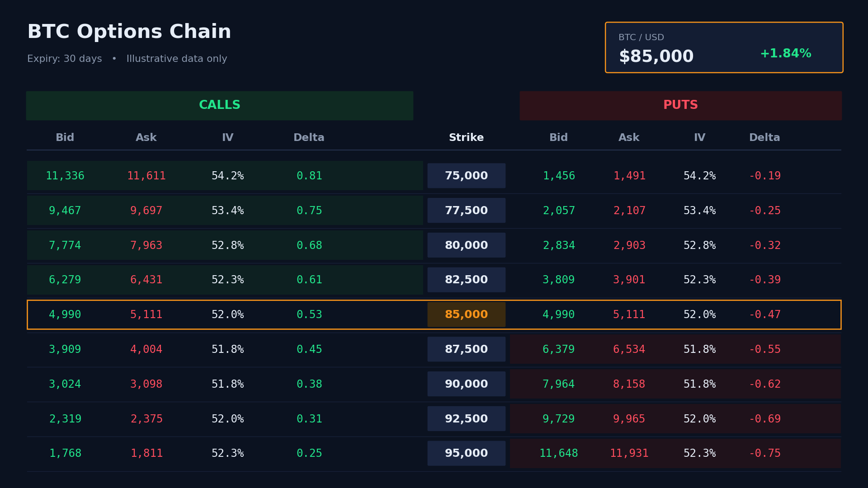Image resolution: width=868 pixels, height=488 pixels.
Task: Click call delta 0.81
Action: (309, 176)
